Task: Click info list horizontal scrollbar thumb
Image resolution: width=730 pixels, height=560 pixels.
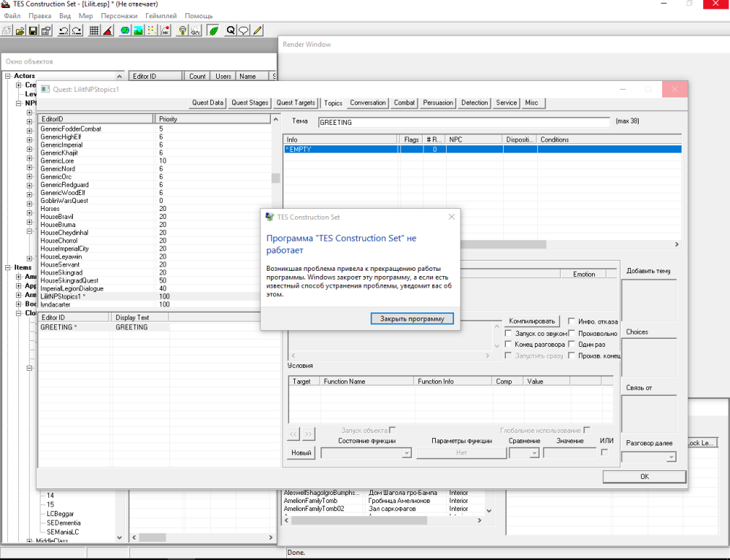Action: tap(503, 245)
